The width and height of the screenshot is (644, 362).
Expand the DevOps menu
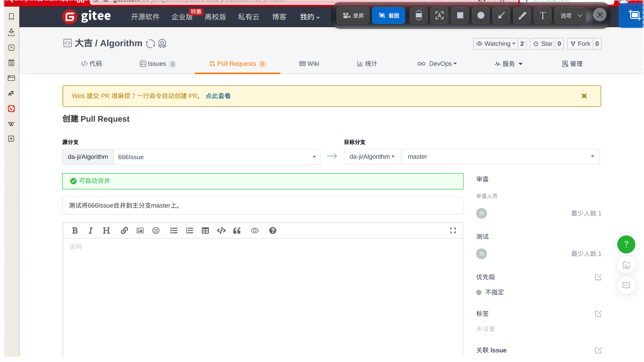coord(437,64)
